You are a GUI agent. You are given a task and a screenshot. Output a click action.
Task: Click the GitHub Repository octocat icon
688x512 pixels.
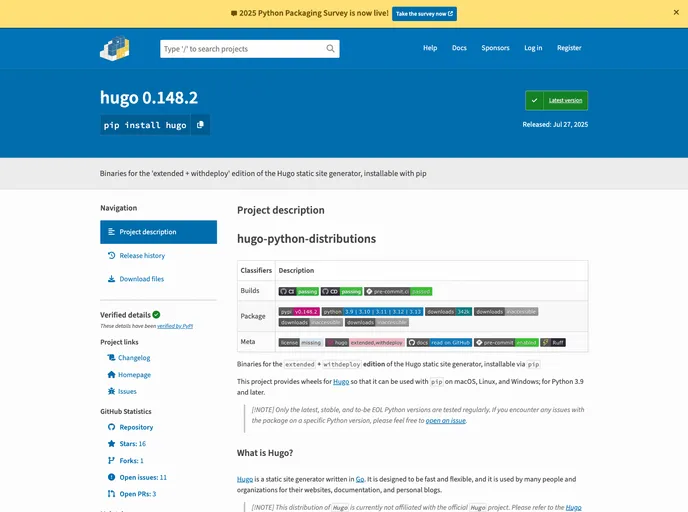(111, 427)
